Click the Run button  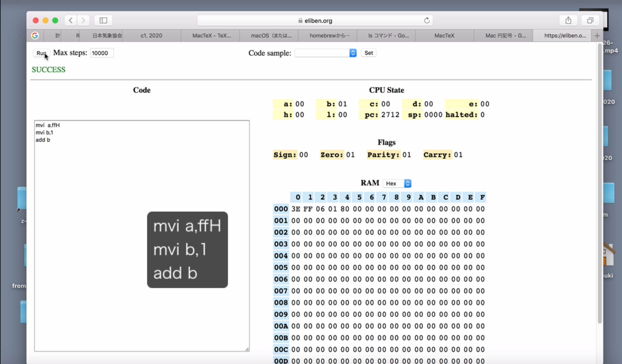coord(42,53)
